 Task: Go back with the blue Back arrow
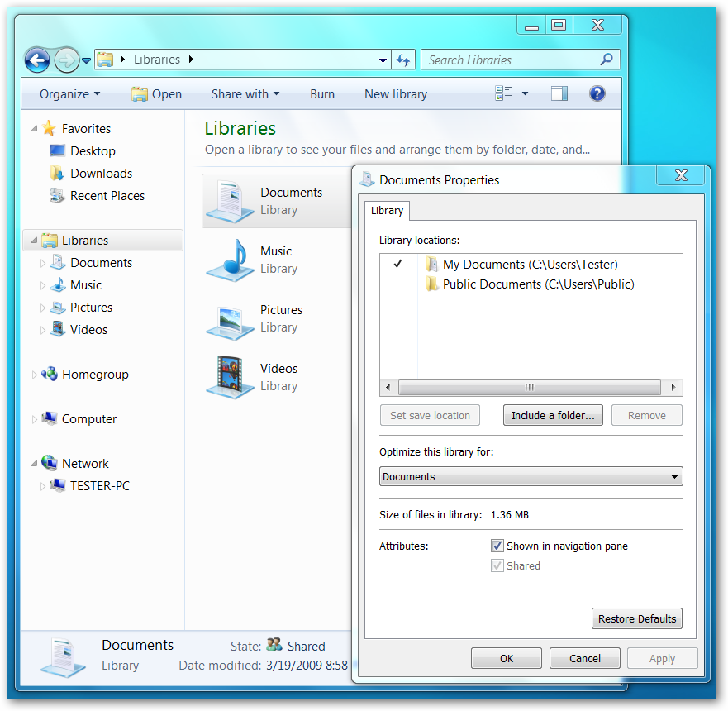[x=37, y=60]
